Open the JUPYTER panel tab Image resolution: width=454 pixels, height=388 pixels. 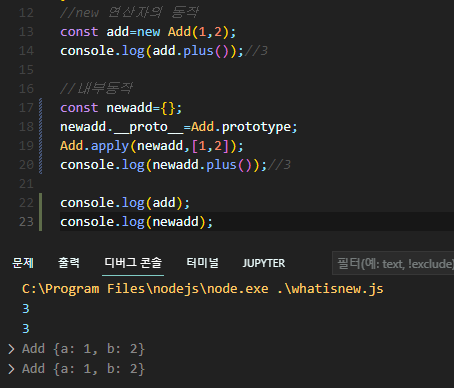point(264,263)
